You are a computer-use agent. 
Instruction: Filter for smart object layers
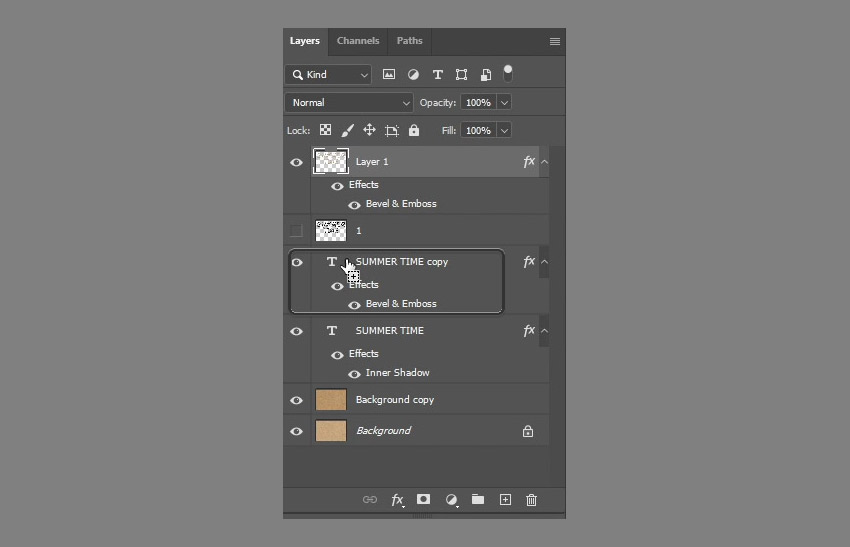[x=486, y=75]
